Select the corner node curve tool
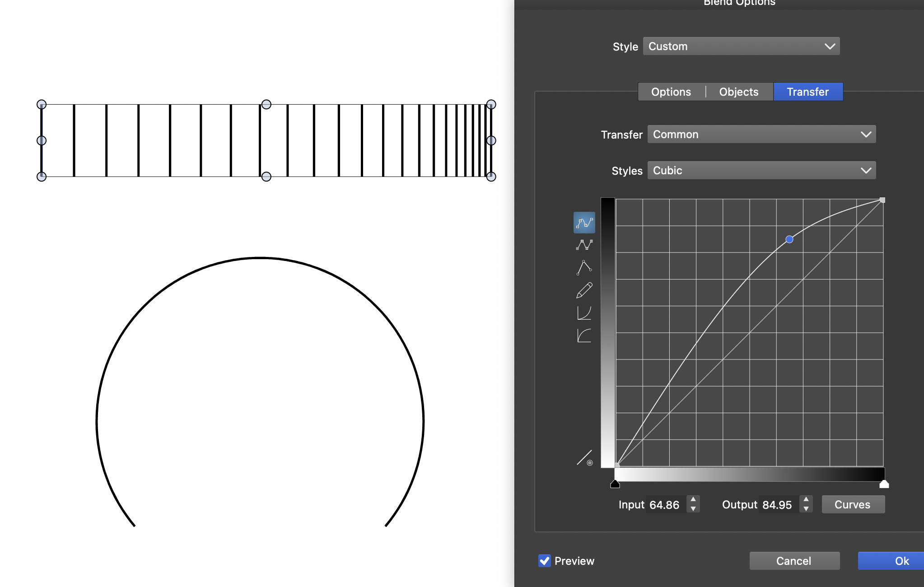 click(x=584, y=268)
